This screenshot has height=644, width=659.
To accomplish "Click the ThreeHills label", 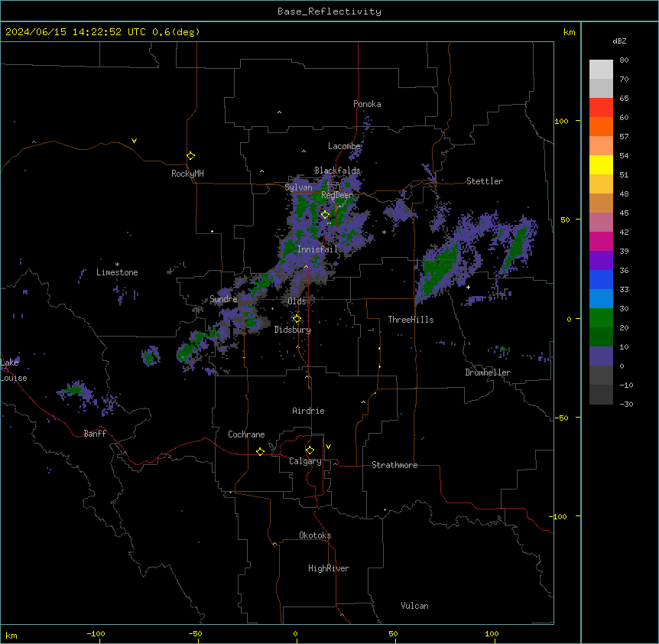I will coord(411,320).
